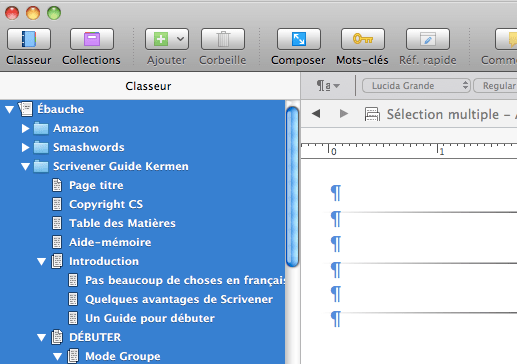The image size is (517, 364).
Task: Open the paragraph style preset dropdown
Action: (x=328, y=86)
